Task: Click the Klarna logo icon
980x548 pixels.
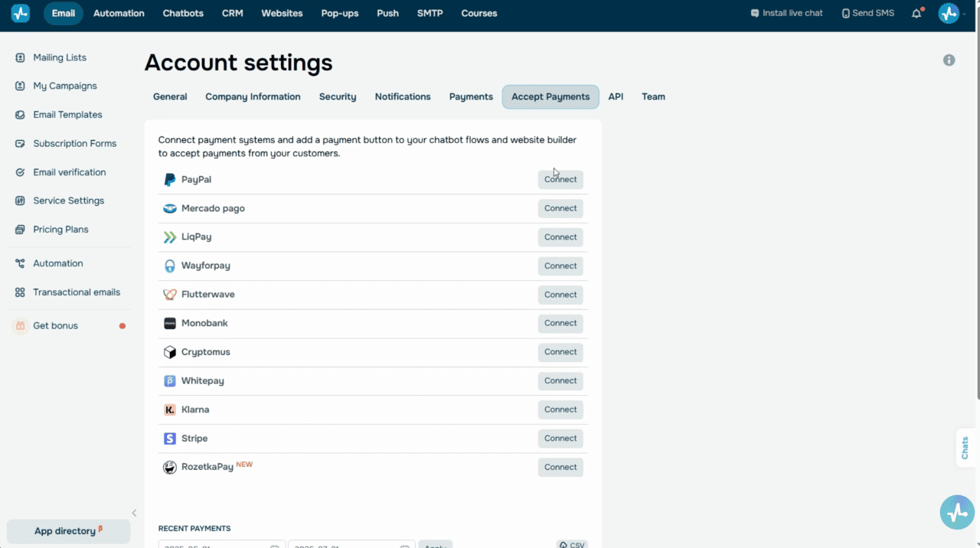Action: [170, 409]
